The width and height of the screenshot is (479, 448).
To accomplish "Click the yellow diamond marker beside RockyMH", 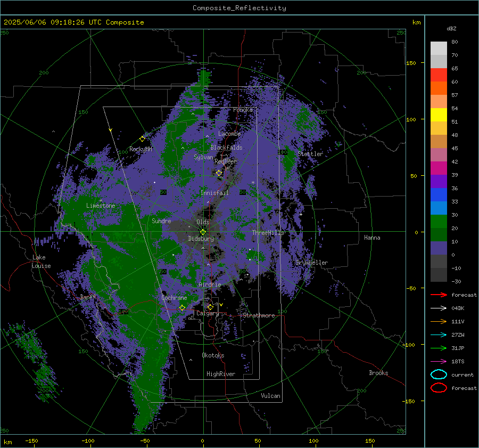I will click(142, 139).
